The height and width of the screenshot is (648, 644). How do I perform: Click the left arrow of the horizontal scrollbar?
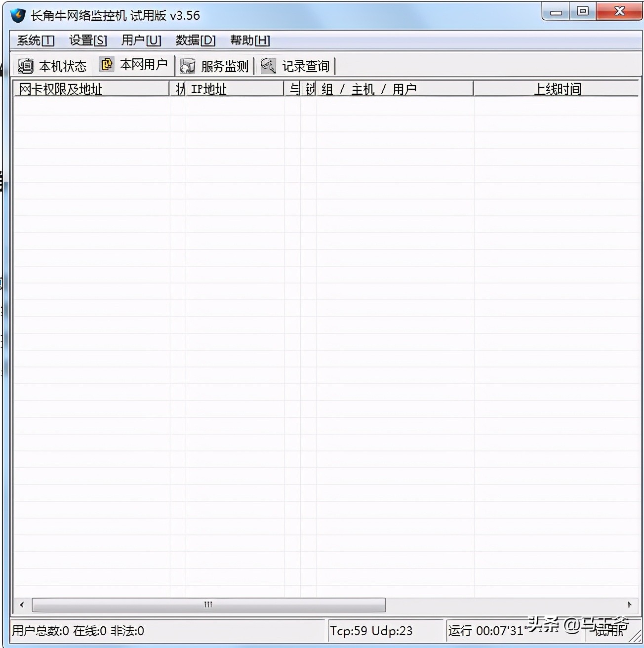[21, 605]
